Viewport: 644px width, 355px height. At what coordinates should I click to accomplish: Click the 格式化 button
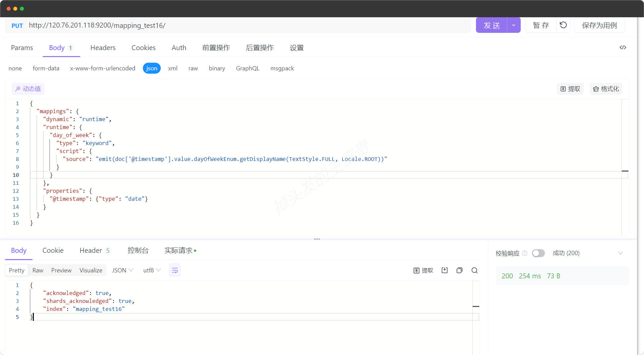click(606, 89)
